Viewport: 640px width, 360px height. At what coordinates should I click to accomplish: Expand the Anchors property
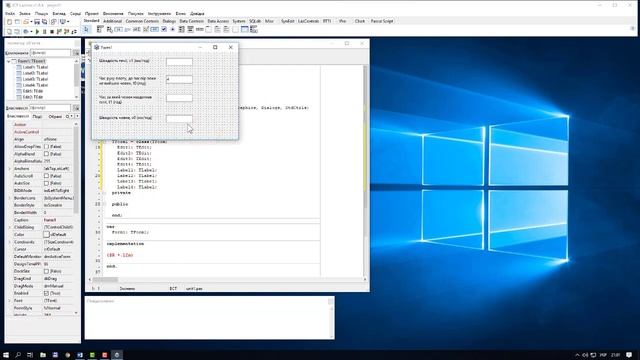pyautogui.click(x=10, y=169)
